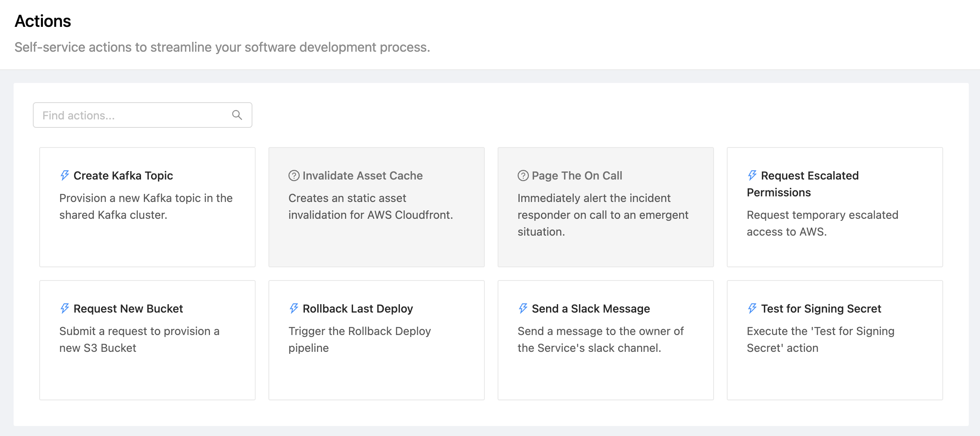
Task: Click the lightning icon beside Create Kafka Topic
Action: 65,176
